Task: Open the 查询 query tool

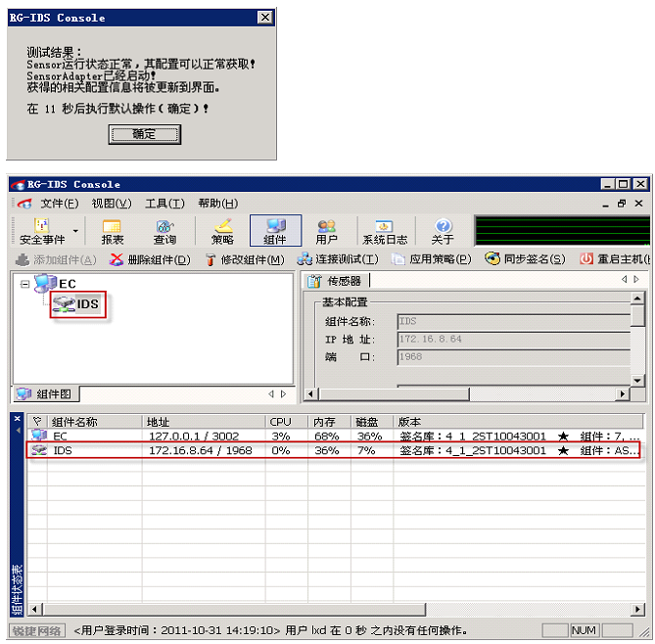Action: point(164,231)
